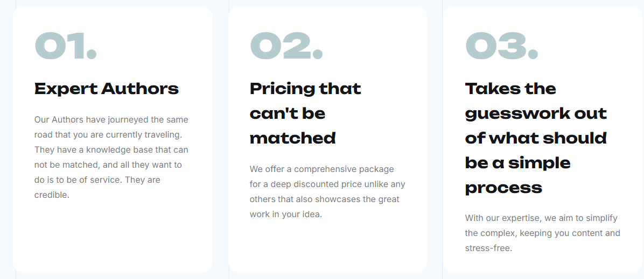Click the 'for a deep discounted price' line
644x279 pixels.
(x=327, y=184)
